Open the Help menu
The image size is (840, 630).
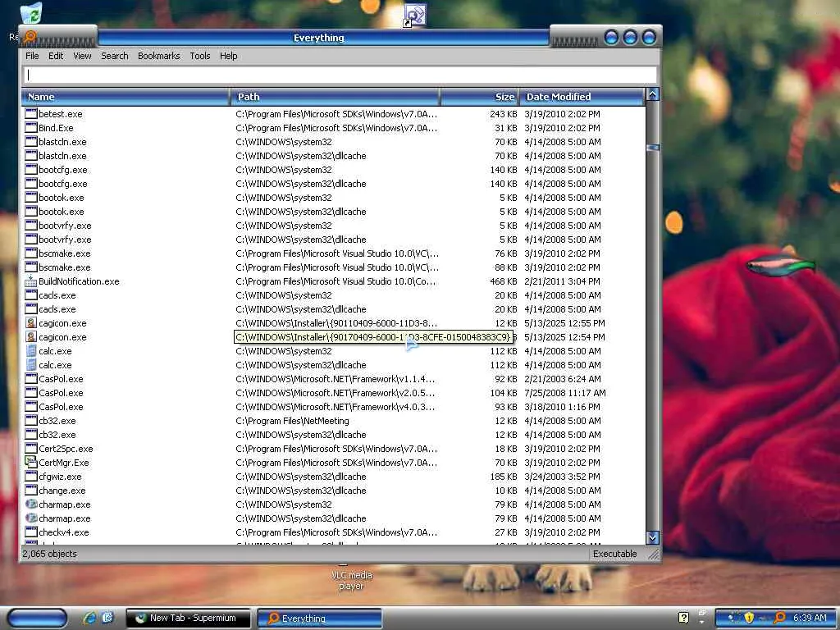[x=228, y=56]
